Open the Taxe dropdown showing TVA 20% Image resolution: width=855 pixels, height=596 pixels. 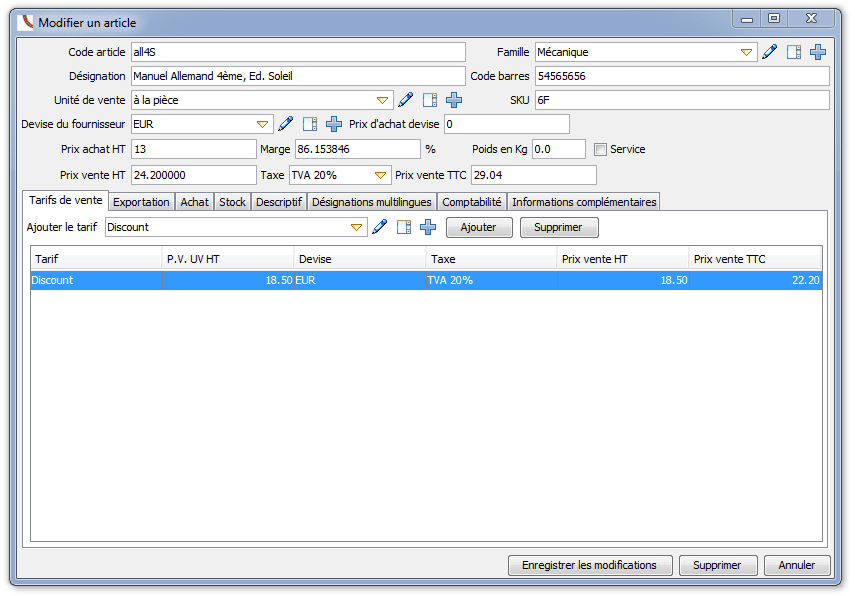pos(380,175)
